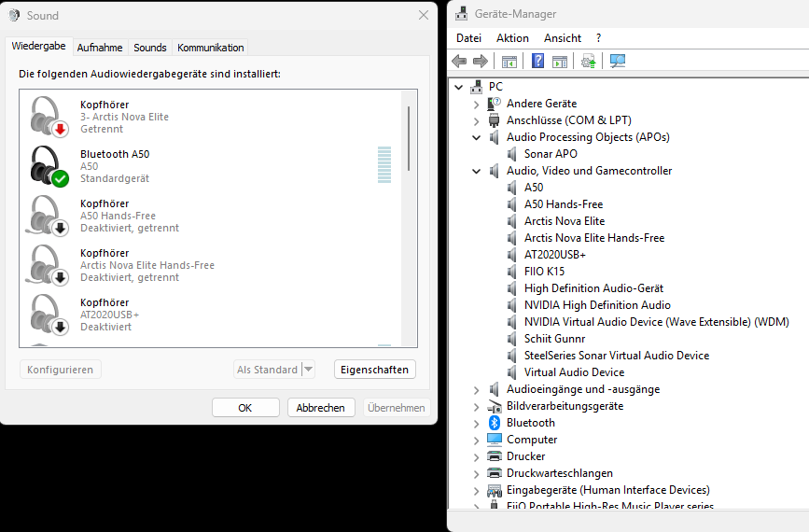
Task: Open the Sounds tab
Action: click(150, 48)
